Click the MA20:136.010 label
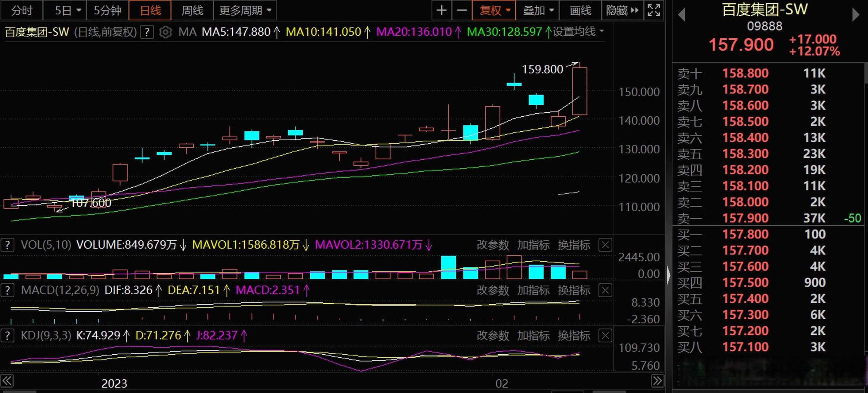The height and width of the screenshot is (393, 868). pyautogui.click(x=414, y=32)
